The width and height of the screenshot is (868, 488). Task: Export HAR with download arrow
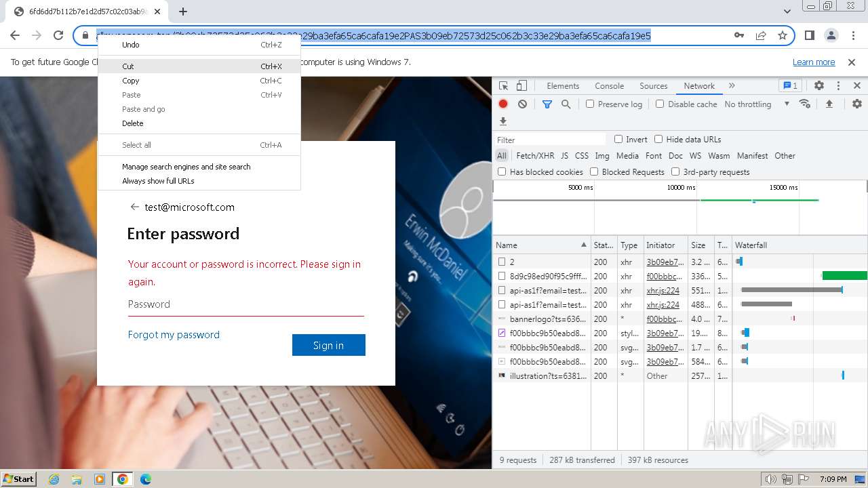[503, 121]
